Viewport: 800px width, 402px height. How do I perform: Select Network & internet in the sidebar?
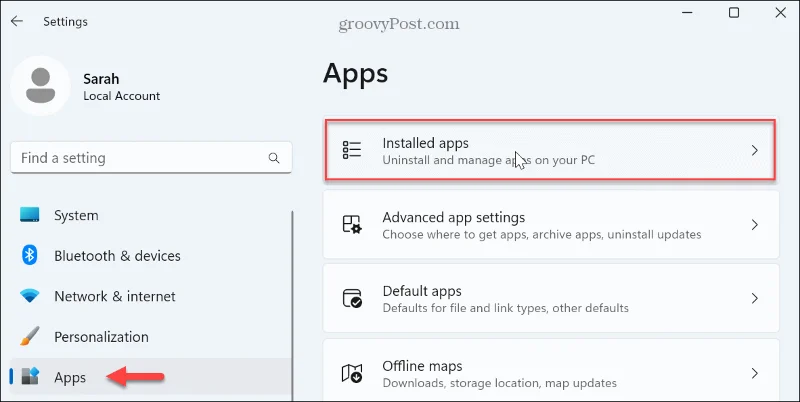(151, 296)
